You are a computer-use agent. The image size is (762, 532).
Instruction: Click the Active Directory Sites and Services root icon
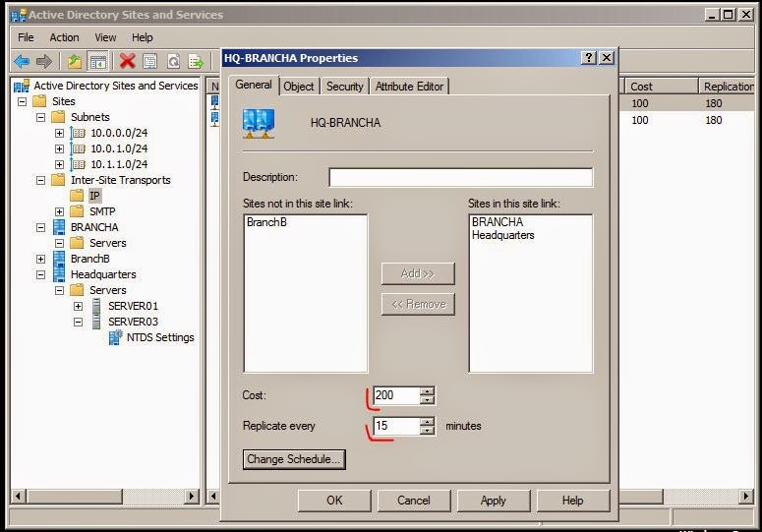22,86
